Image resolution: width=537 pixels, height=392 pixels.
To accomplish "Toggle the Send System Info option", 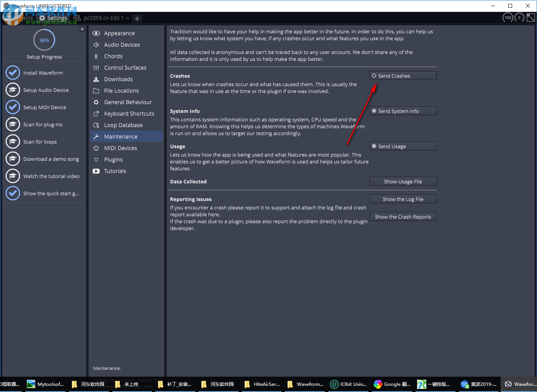I will pyautogui.click(x=403, y=111).
